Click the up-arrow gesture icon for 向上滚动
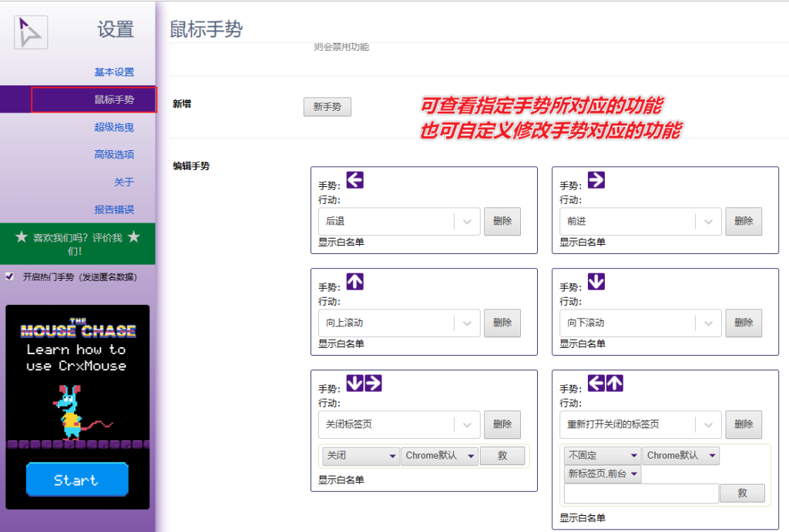The image size is (789, 532). 355,281
